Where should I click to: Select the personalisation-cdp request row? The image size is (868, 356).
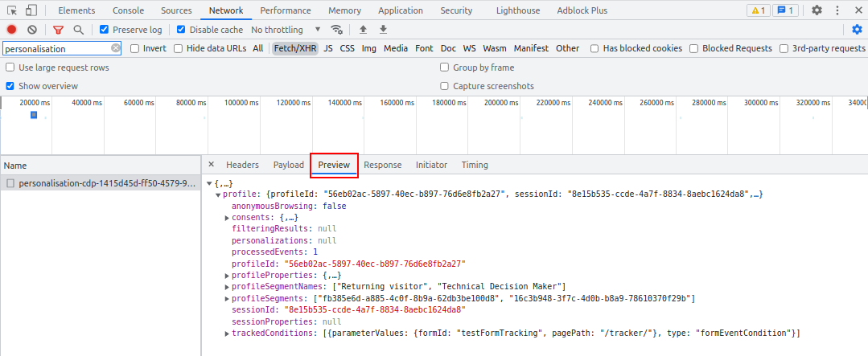pos(101,183)
